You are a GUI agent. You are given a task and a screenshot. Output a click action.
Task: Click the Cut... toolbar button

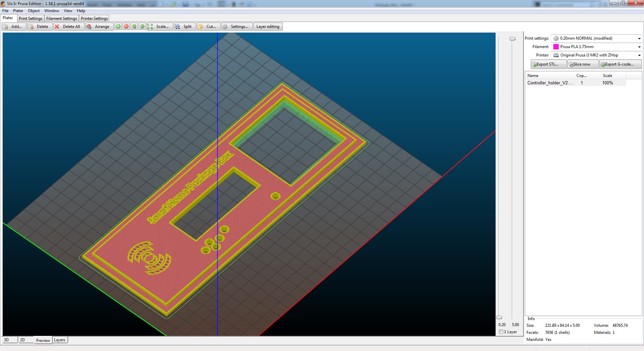[209, 27]
